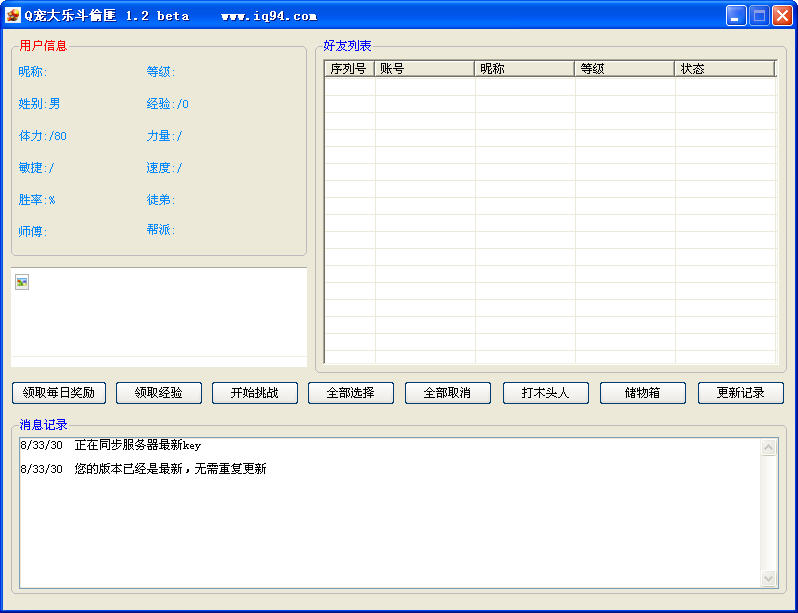Minimize the Q宠大乐斗 window
798x613 pixels.
[736, 16]
